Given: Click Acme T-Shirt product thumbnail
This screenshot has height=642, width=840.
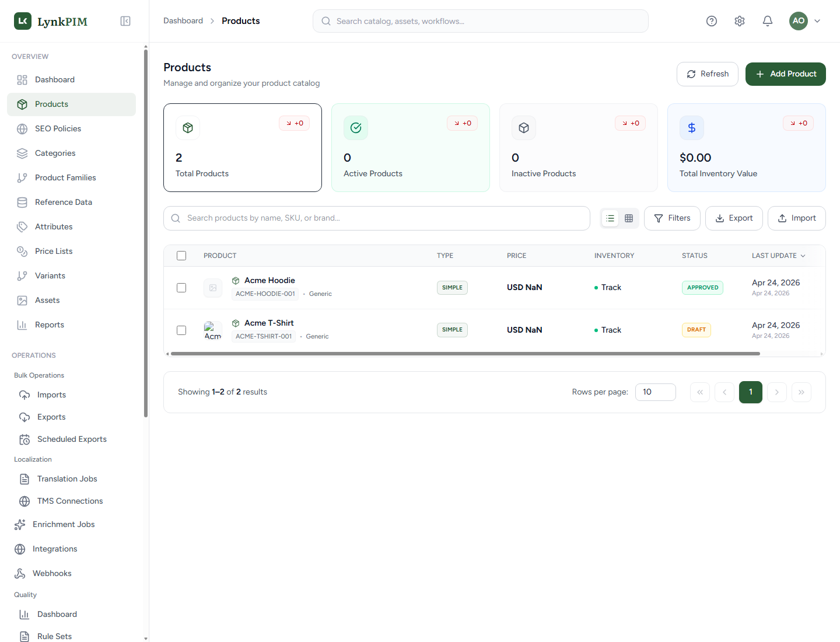Looking at the screenshot, I should click(x=213, y=330).
